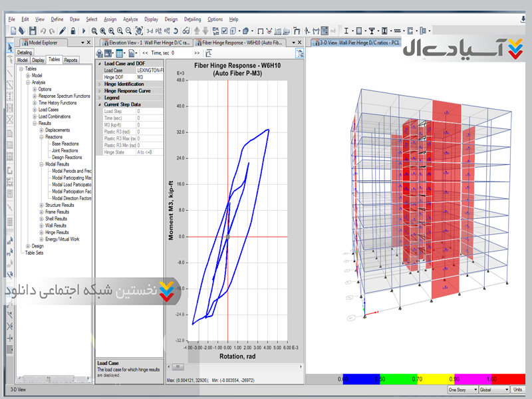Collapse the Modal Results tree node
This screenshot has width=532, height=399.
pyautogui.click(x=41, y=164)
